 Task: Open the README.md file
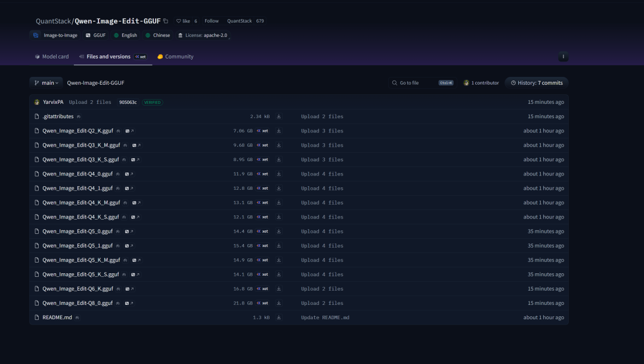tap(57, 318)
